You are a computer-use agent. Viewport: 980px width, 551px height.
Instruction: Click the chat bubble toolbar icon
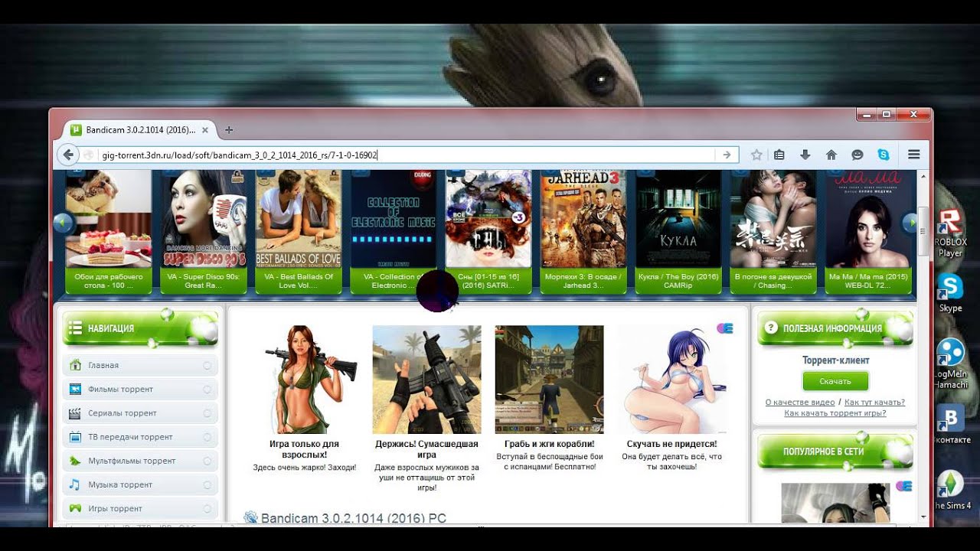point(857,155)
